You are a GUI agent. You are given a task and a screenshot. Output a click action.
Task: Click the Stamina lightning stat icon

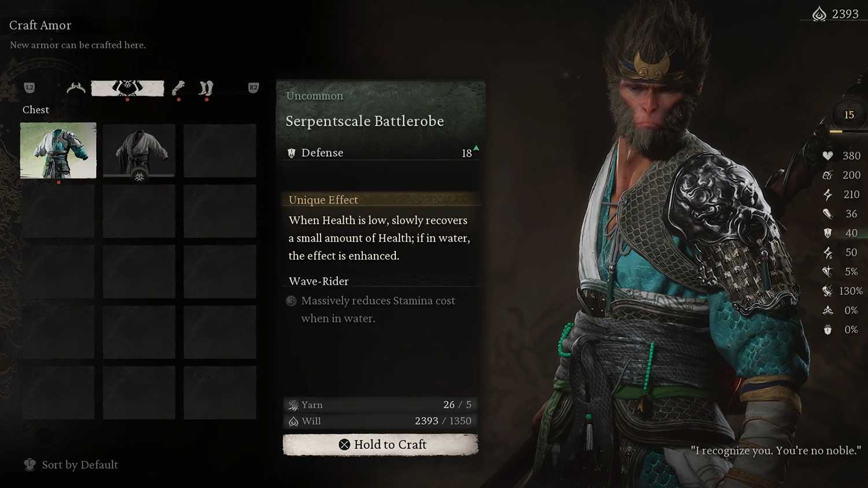tap(828, 194)
